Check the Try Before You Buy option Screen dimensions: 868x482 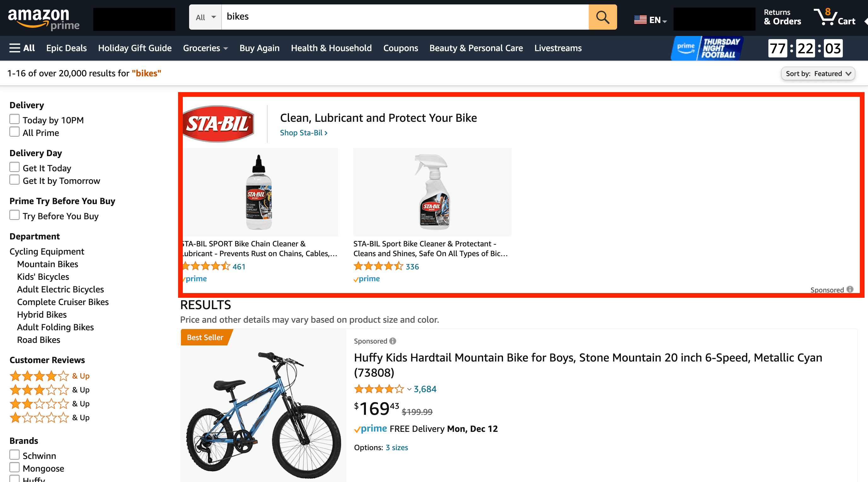[14, 215]
